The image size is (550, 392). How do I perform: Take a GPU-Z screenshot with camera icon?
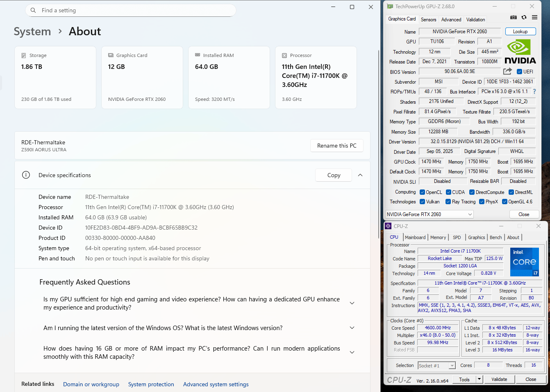tap(513, 17)
